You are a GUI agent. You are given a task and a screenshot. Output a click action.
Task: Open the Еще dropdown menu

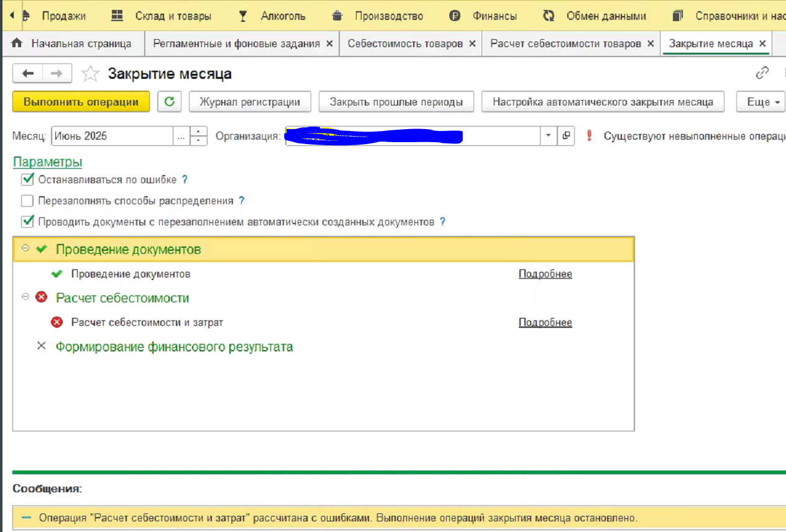tap(762, 102)
